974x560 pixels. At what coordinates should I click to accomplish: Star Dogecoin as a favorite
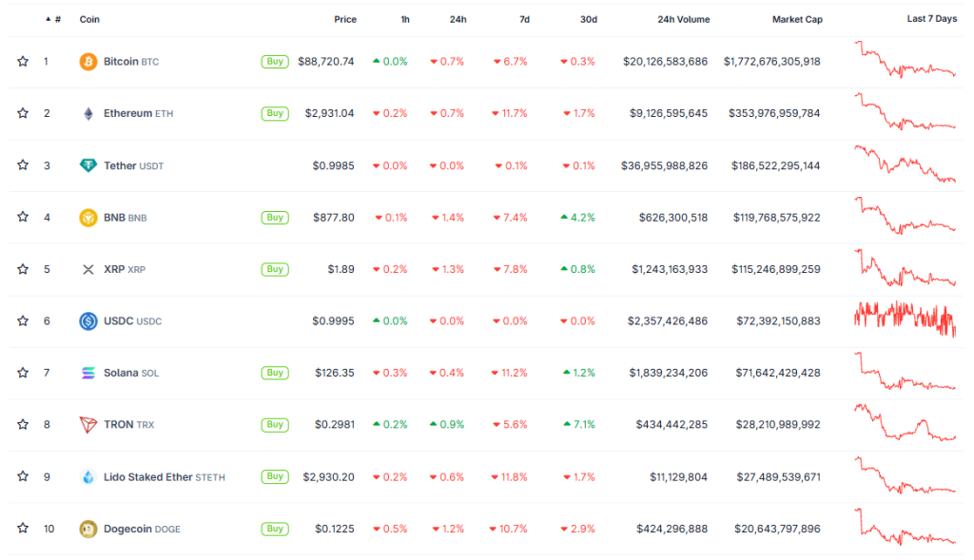23,529
